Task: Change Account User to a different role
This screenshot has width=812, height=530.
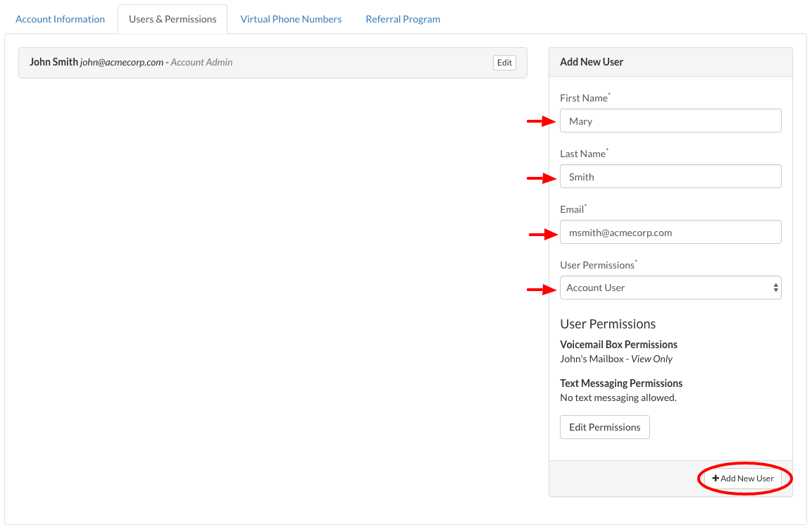Action: (670, 288)
